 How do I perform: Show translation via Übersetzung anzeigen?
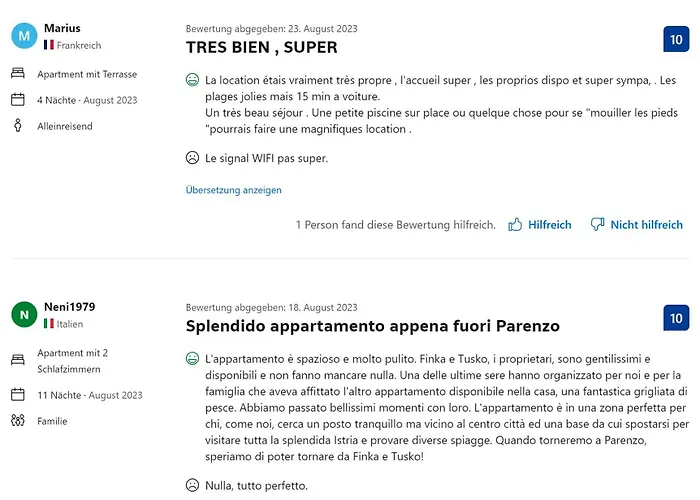(x=233, y=190)
